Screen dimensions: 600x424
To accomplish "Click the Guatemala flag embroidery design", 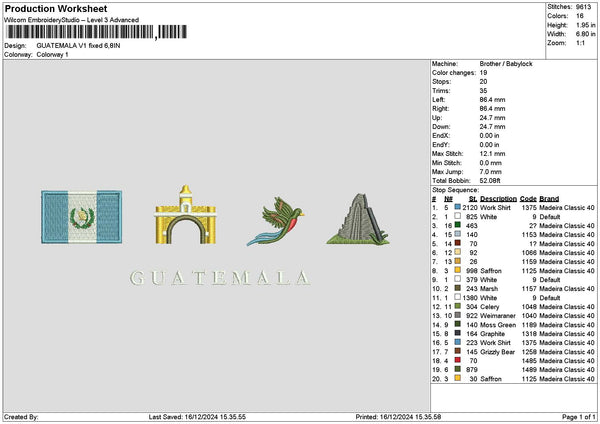I will (82, 217).
